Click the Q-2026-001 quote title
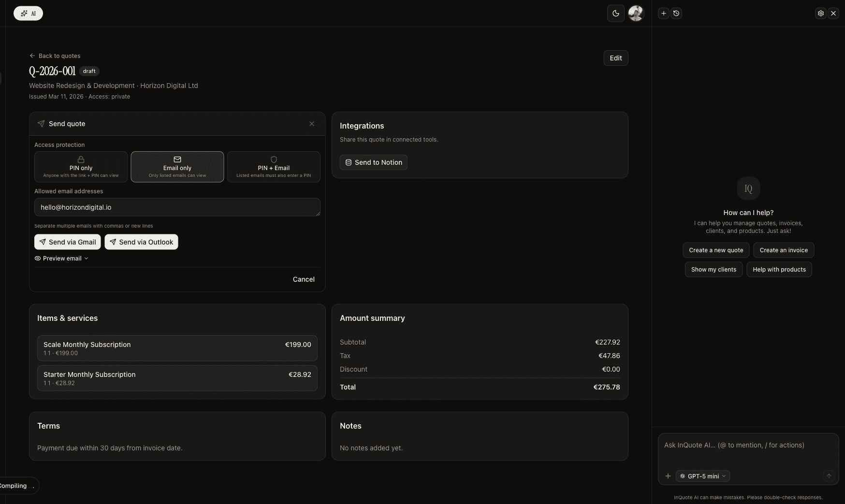The height and width of the screenshot is (504, 845). pyautogui.click(x=52, y=71)
